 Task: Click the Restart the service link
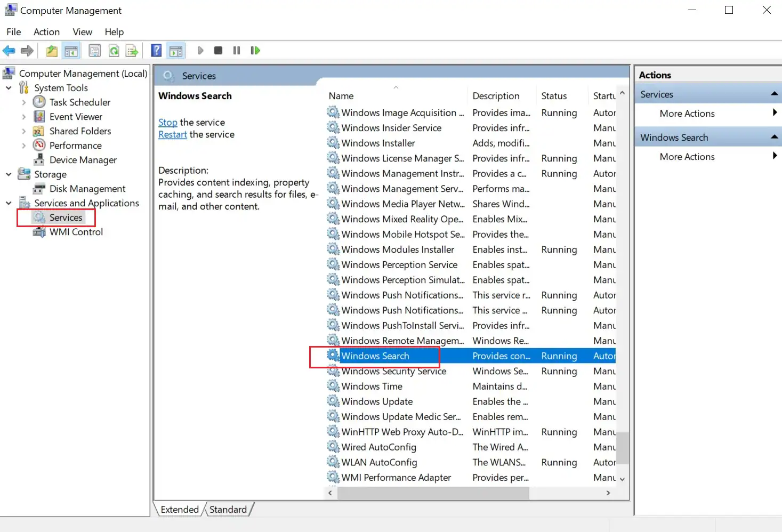[x=173, y=134]
